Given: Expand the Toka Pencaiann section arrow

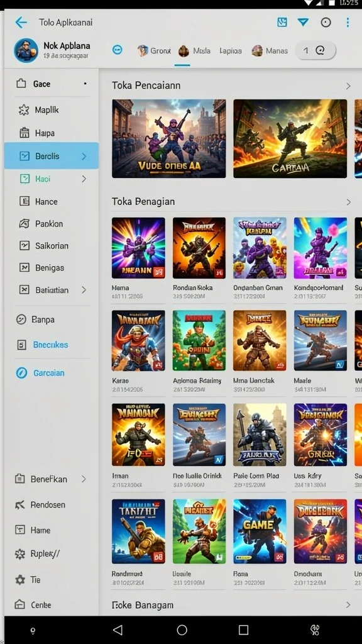Looking at the screenshot, I should click(348, 86).
